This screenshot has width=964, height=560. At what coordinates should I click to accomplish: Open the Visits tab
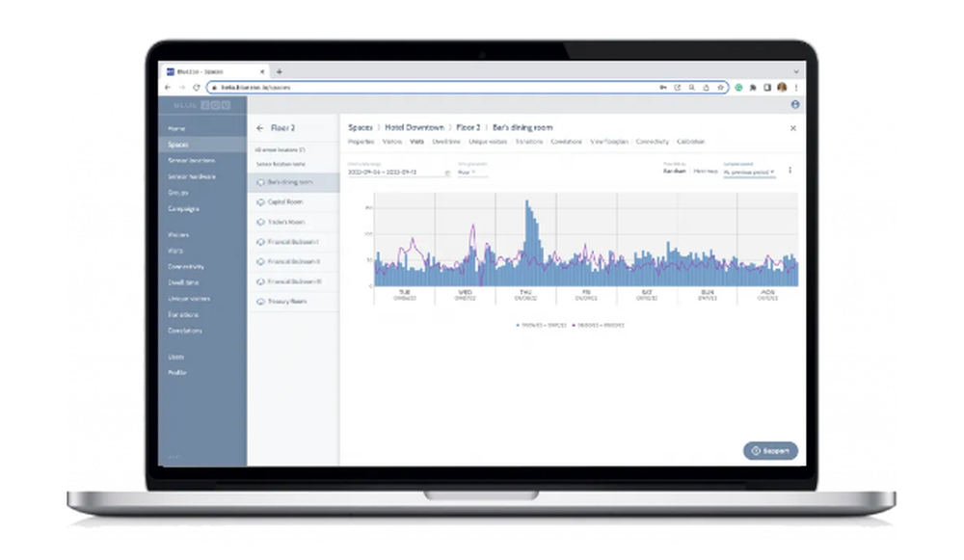pyautogui.click(x=416, y=142)
